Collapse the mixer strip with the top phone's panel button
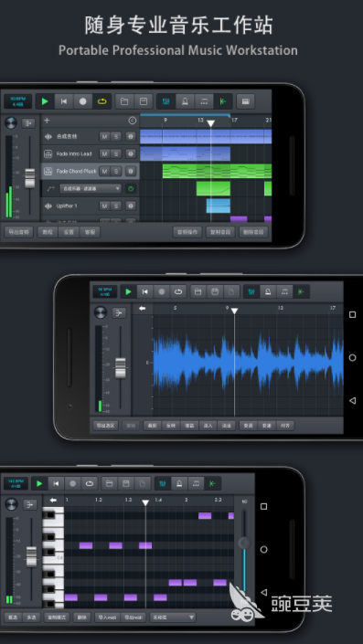 pyautogui.click(x=28, y=122)
